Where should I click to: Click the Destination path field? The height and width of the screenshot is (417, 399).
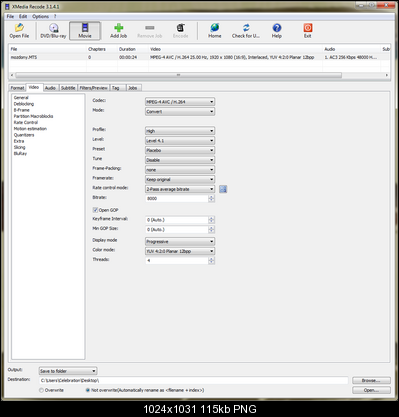click(x=193, y=380)
